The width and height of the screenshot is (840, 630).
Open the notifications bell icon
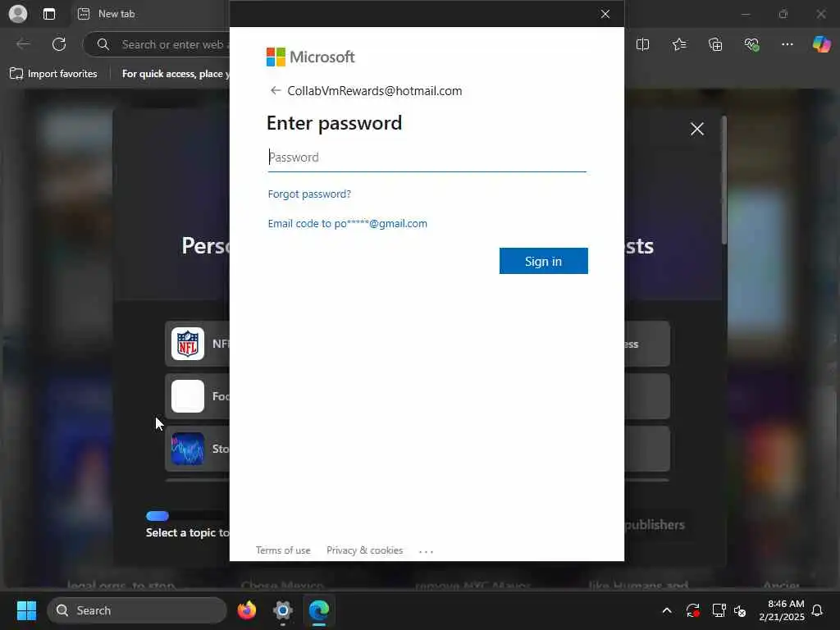pos(818,610)
